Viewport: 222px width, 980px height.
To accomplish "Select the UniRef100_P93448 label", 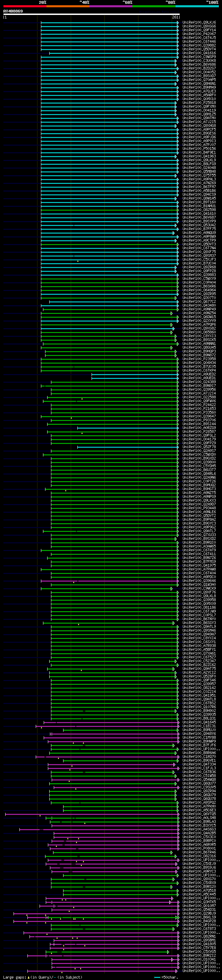I will coord(199,508).
